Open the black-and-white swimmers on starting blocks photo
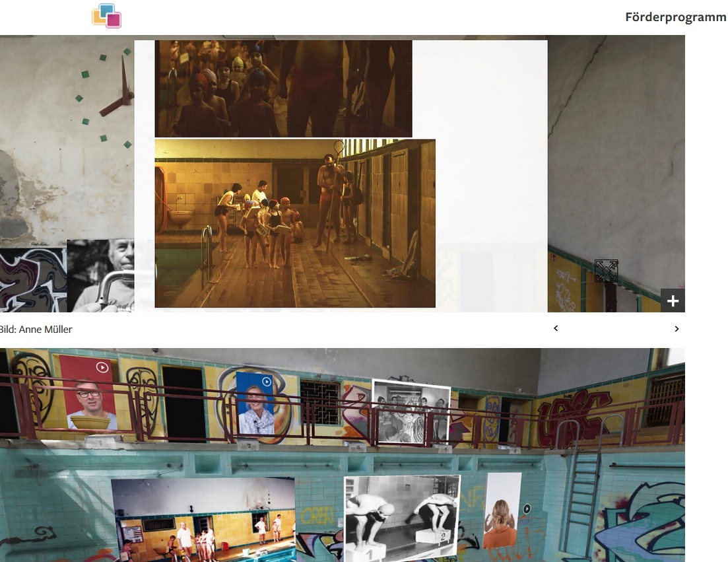728x562 pixels. coord(402,516)
